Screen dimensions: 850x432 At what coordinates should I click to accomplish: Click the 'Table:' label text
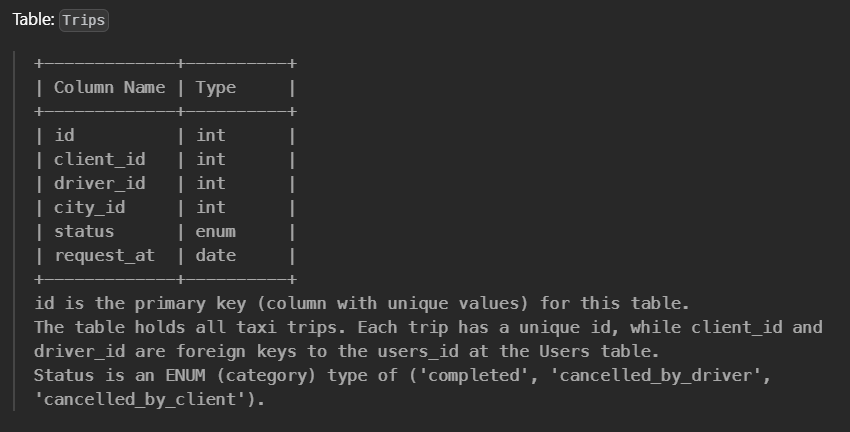[33, 20]
